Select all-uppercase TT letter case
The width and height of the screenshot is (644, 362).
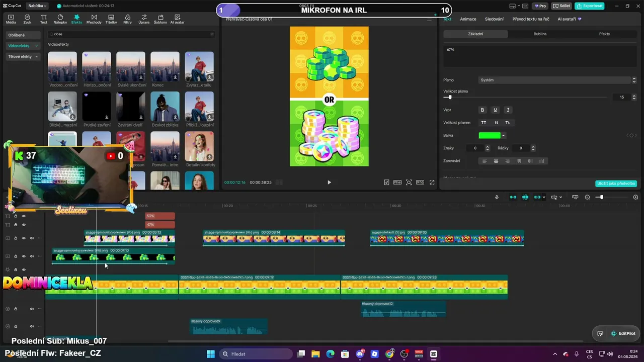click(484, 123)
